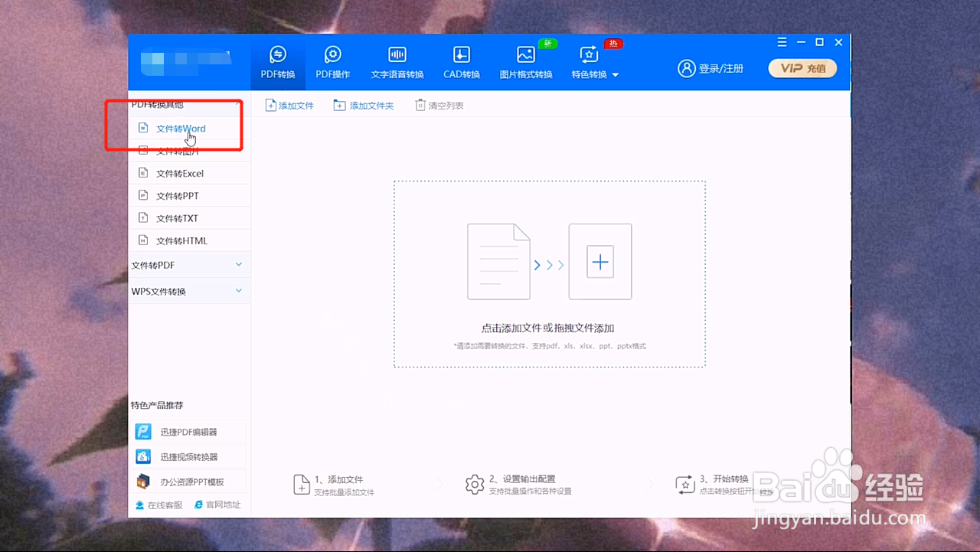Open the hamburger menu

click(x=782, y=42)
